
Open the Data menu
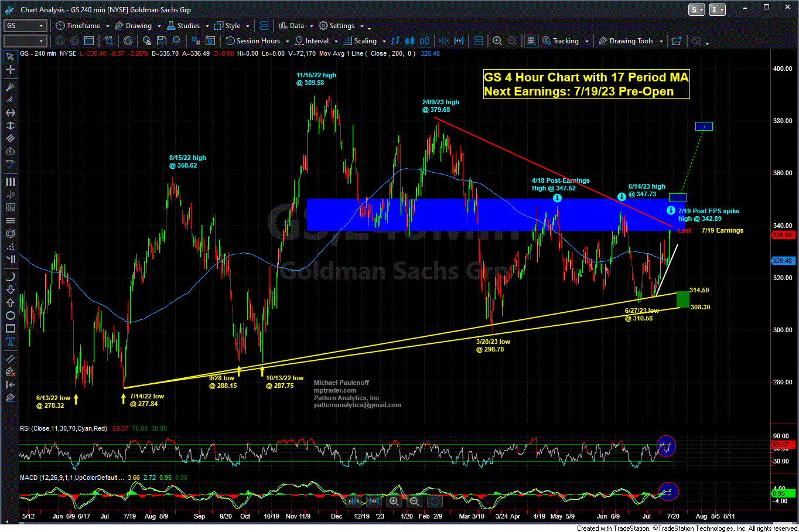click(x=291, y=26)
